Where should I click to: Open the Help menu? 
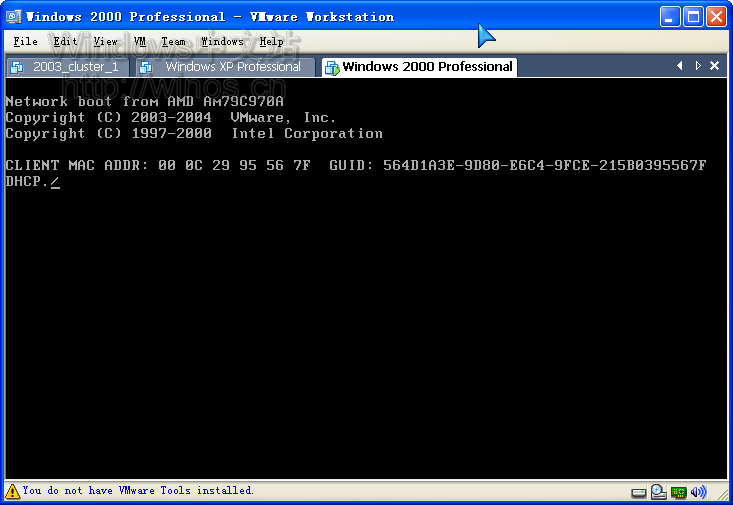[x=272, y=42]
